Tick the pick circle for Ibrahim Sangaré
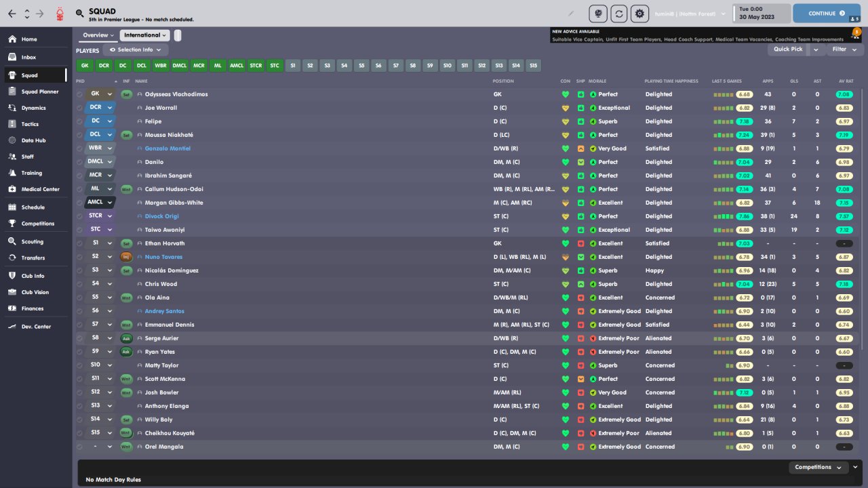 coord(80,176)
